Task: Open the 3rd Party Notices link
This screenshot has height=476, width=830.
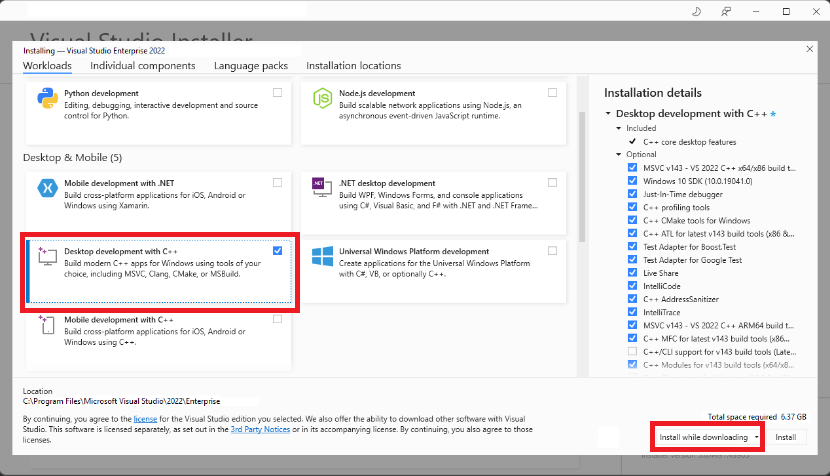Action: click(x=260, y=429)
